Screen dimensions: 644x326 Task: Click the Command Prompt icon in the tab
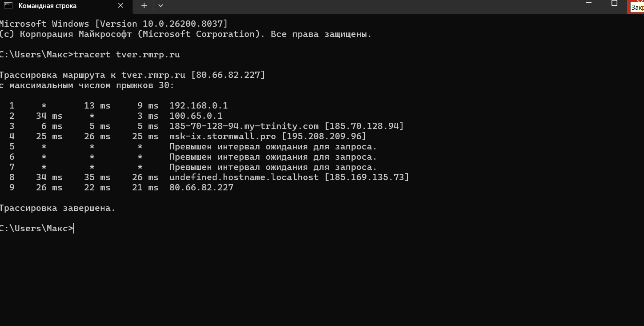click(8, 6)
